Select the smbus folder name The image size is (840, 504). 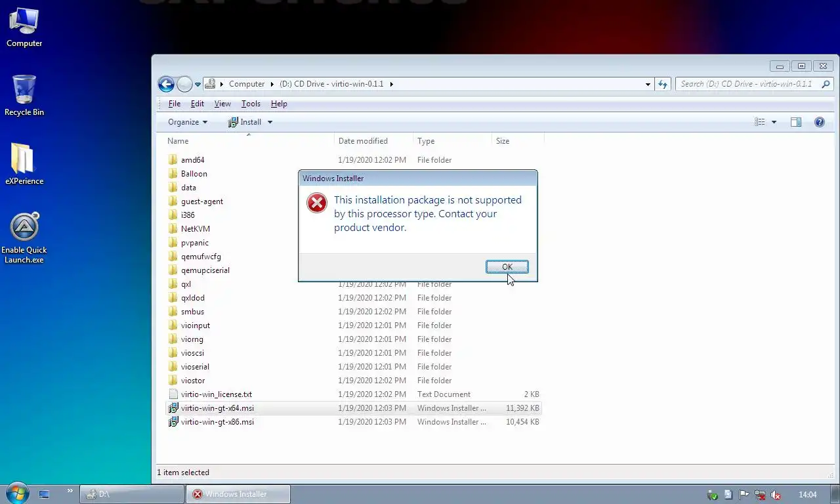pos(192,312)
